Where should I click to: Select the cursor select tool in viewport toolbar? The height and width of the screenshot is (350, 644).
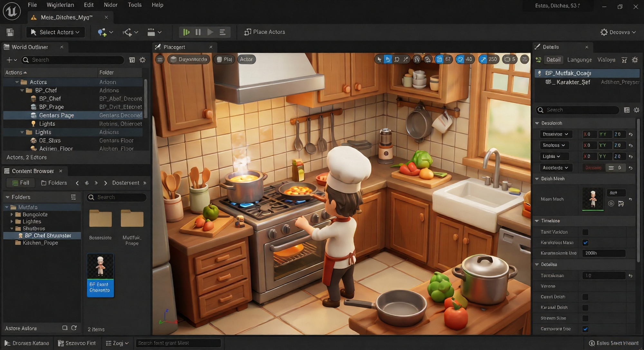[379, 60]
